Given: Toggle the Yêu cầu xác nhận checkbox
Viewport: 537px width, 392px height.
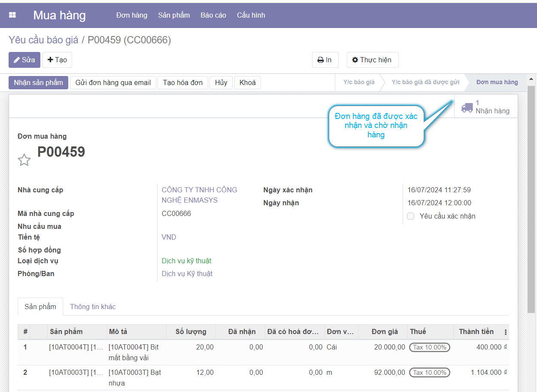Looking at the screenshot, I should (x=411, y=216).
